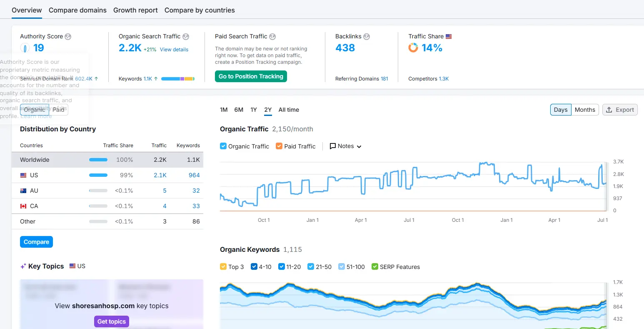Switch chart granularity to Months
The image size is (644, 329).
point(585,110)
